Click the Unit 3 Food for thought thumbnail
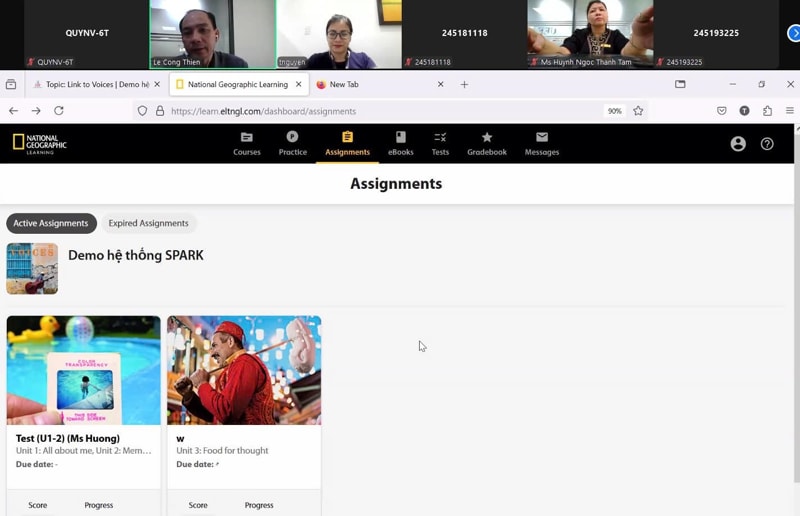The width and height of the screenshot is (800, 516). pyautogui.click(x=244, y=370)
